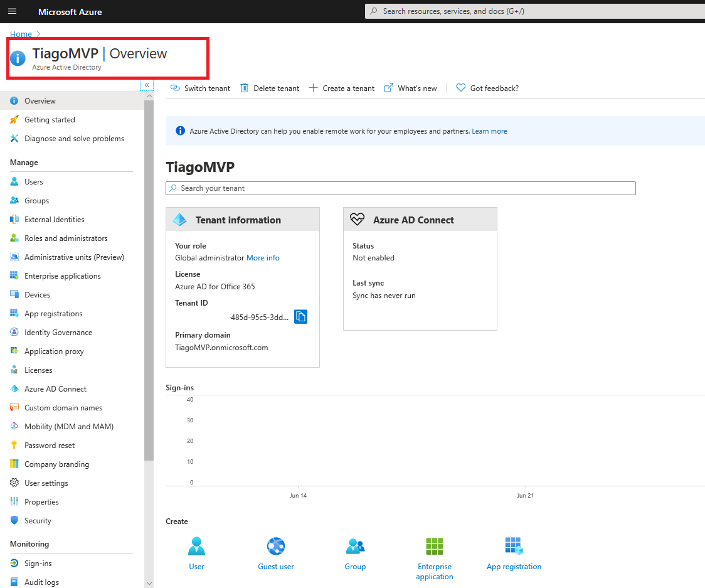This screenshot has height=588, width=705.
Task: Open the hamburger portal menu
Action: tap(12, 11)
